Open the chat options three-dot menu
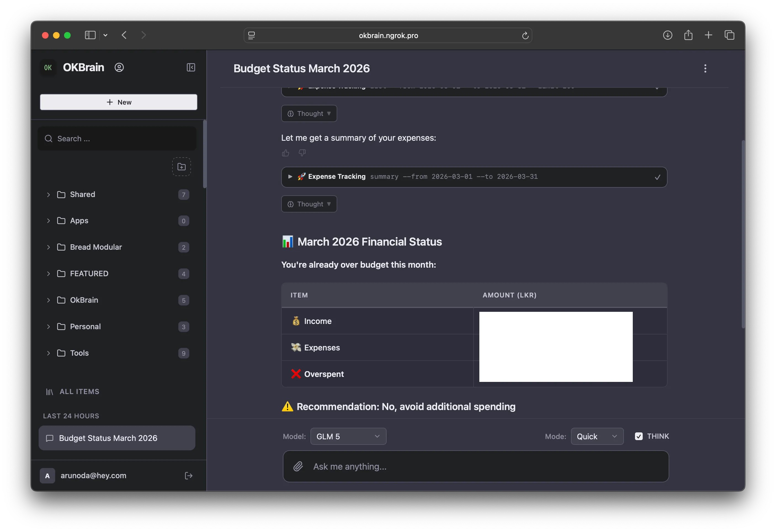Viewport: 776px width, 532px height. 705,68
